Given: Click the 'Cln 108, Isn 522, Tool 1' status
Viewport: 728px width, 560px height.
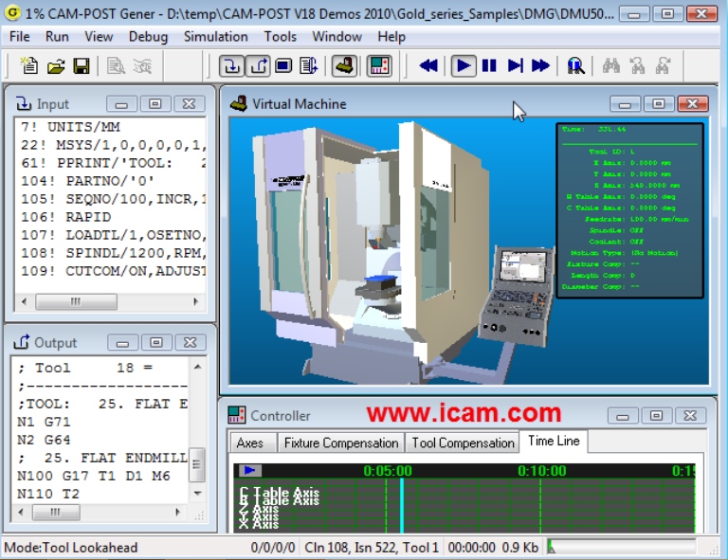Looking at the screenshot, I should (x=372, y=548).
